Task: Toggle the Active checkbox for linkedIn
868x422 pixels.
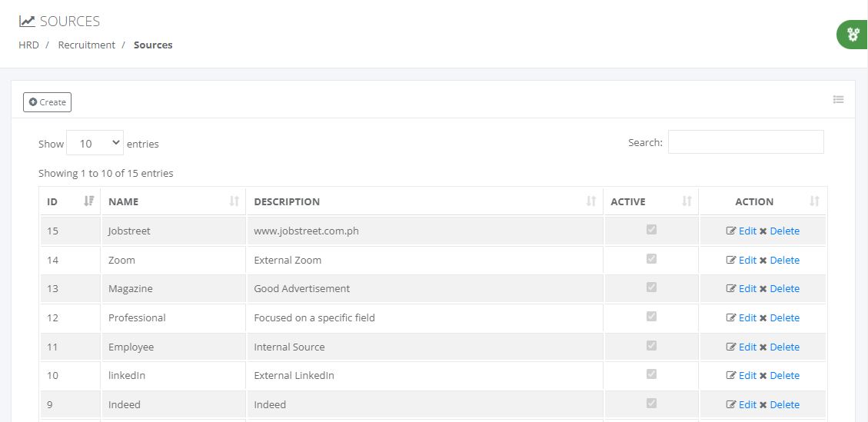Action: (651, 374)
